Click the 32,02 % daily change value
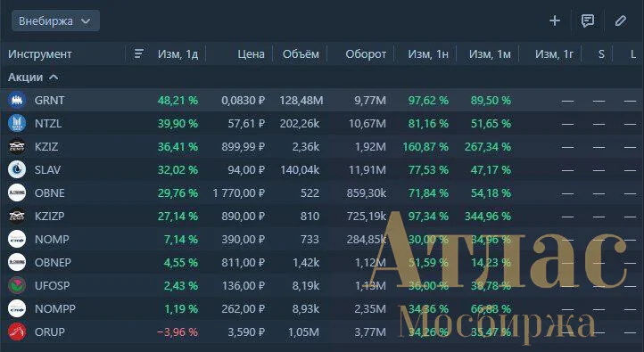The width and height of the screenshot is (644, 352). pyautogui.click(x=178, y=170)
